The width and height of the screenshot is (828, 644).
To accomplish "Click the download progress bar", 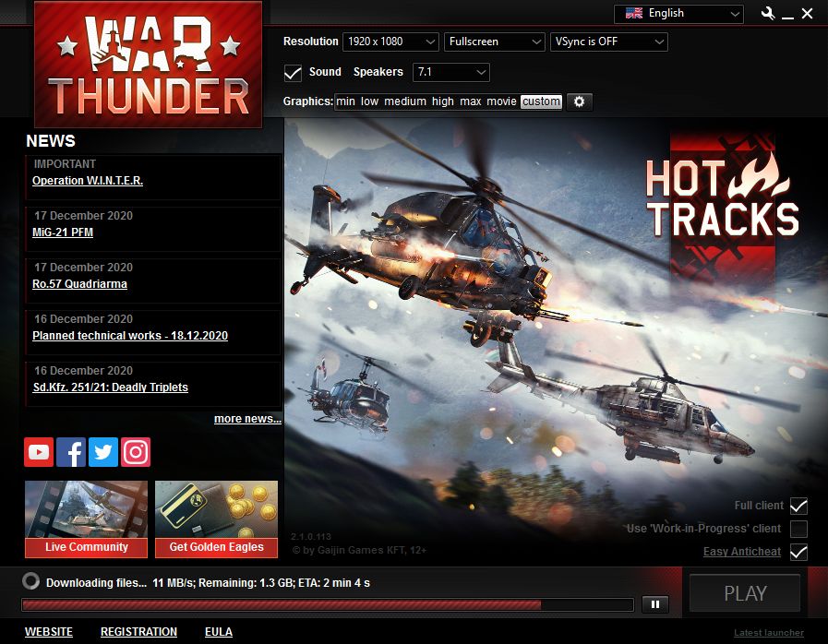I will pos(328,605).
